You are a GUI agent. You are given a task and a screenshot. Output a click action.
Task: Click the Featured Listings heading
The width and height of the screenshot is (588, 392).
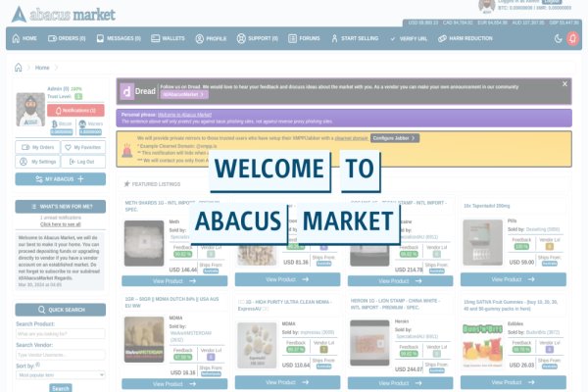[152, 184]
